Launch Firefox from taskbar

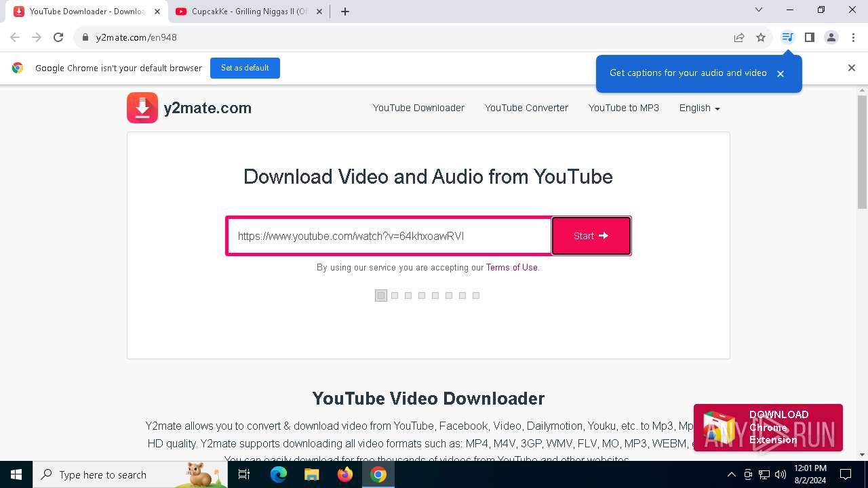tap(344, 474)
